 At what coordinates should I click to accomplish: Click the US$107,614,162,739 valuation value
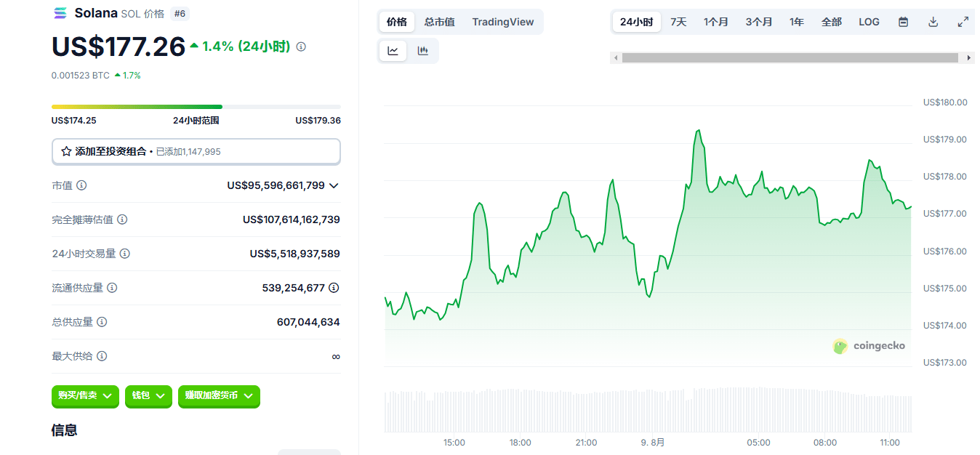point(291,220)
